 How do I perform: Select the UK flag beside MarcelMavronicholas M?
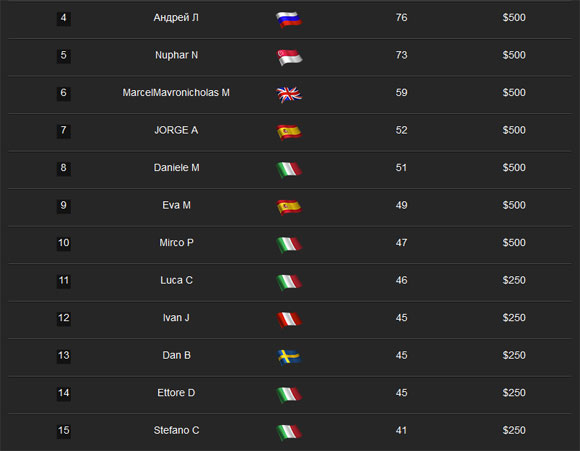tap(289, 95)
